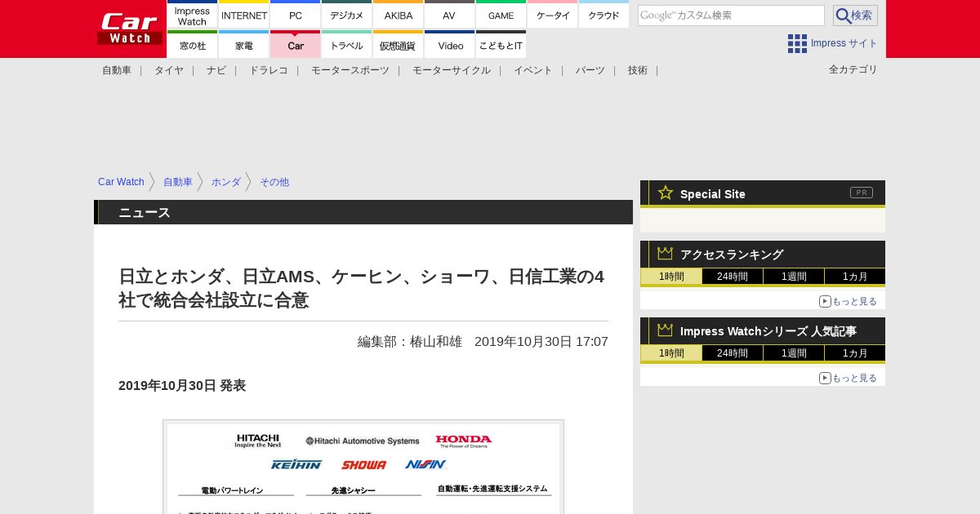
Task: Open the クラウド Watch tab
Action: 604,14
